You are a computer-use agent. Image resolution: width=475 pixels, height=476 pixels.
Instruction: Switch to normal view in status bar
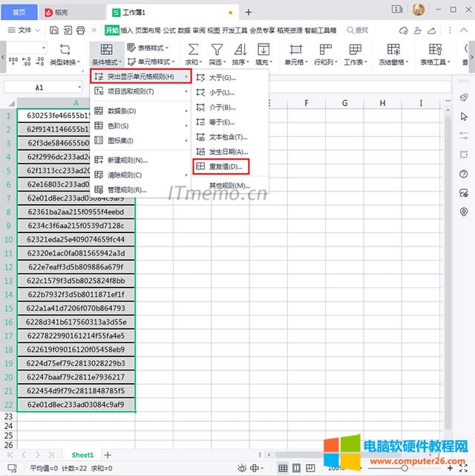[282, 469]
